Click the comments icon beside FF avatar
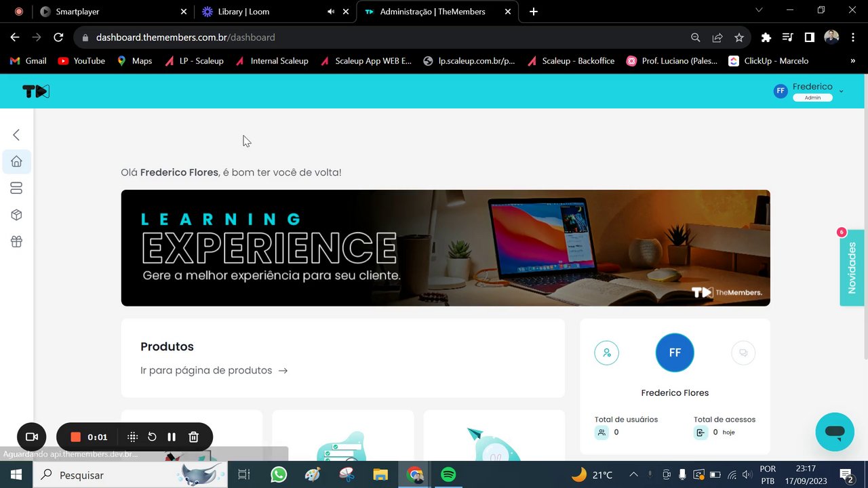This screenshot has height=488, width=868. point(743,352)
